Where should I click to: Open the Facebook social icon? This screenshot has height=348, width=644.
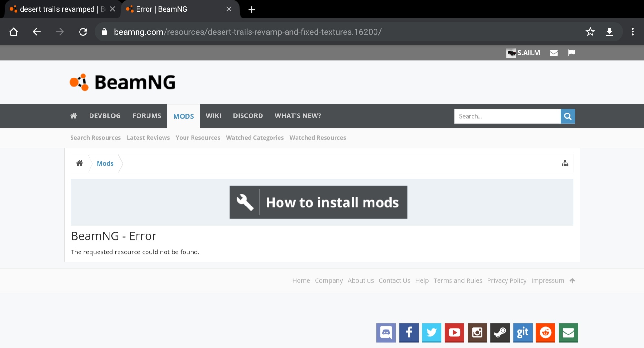[x=409, y=333]
